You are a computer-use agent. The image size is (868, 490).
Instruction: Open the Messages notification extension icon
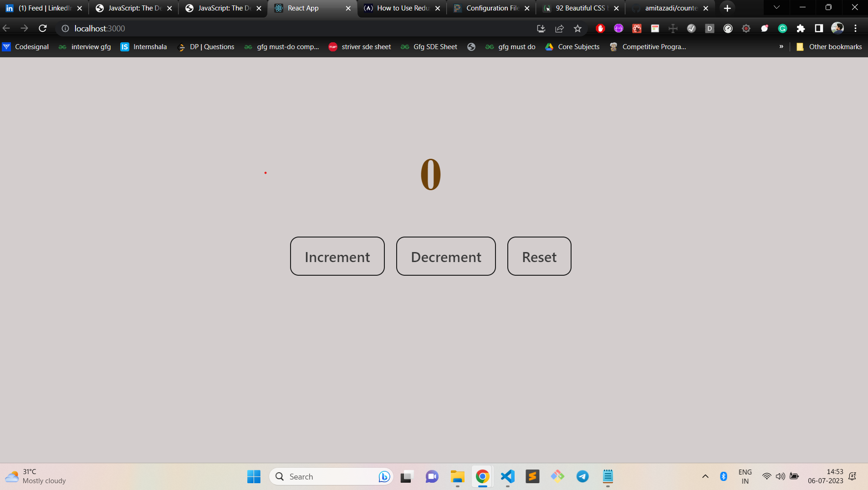coord(764,28)
